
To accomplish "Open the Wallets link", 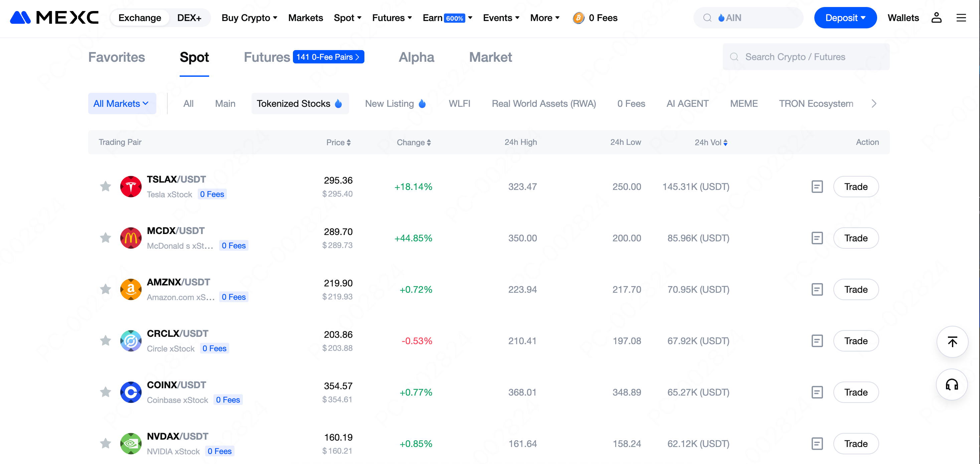I will 903,18.
